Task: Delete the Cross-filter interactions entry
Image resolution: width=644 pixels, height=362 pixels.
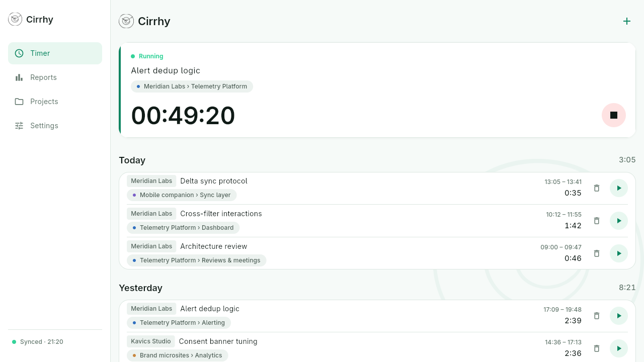Action: pos(597,221)
